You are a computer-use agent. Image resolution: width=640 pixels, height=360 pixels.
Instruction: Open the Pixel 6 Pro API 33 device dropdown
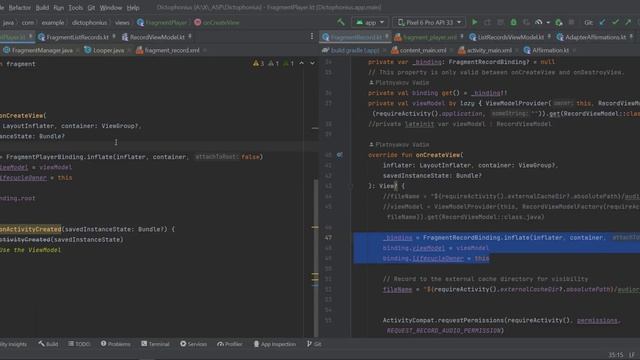430,22
